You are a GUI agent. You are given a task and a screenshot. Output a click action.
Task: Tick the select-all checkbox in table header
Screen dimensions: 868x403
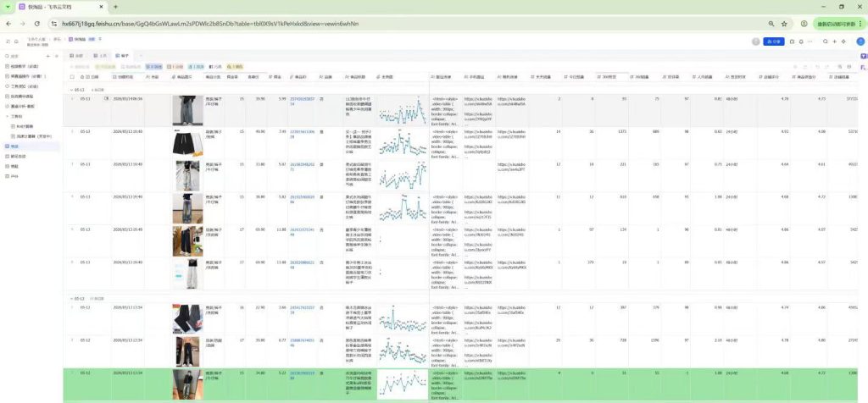click(71, 77)
